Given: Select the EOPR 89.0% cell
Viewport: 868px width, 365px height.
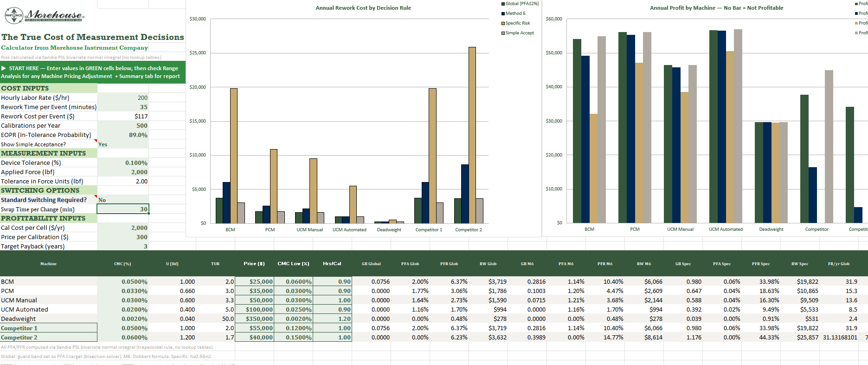Looking at the screenshot, I should pos(123,135).
